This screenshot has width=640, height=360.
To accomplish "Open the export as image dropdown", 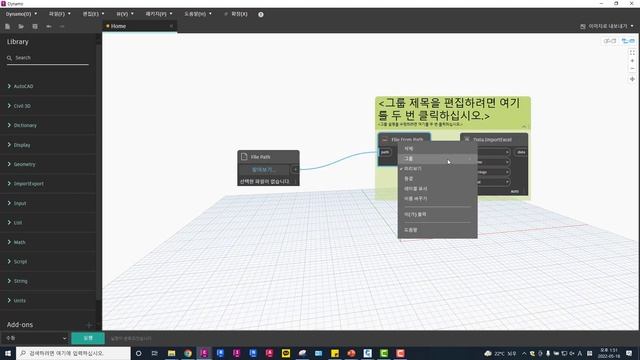I will pos(607,26).
